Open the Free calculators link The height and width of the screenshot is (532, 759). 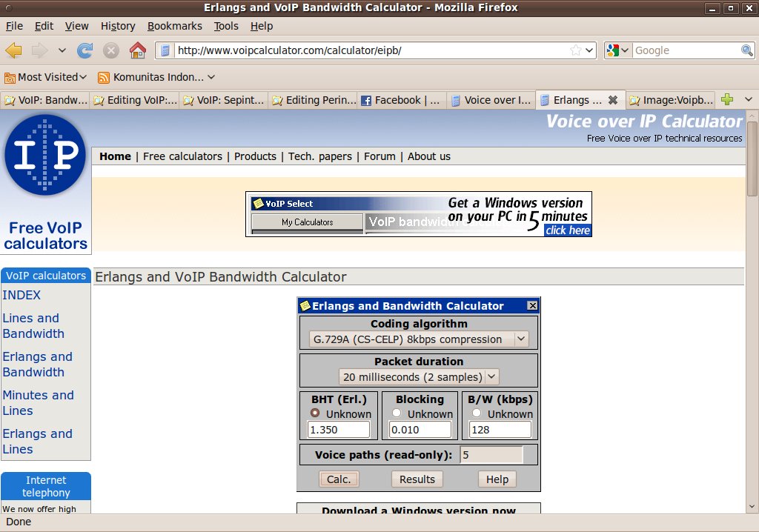pyautogui.click(x=182, y=156)
